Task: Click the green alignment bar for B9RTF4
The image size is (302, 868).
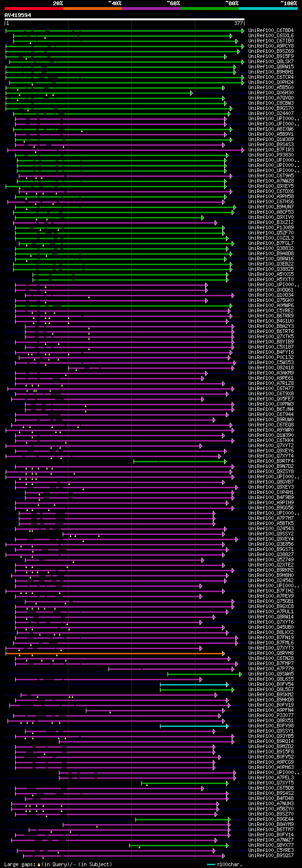Action: (x=180, y=461)
